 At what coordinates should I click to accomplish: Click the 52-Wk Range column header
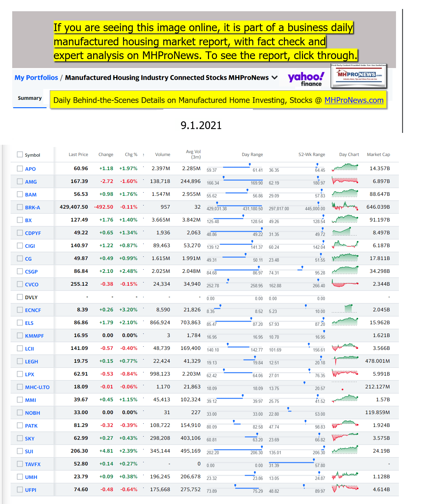click(x=312, y=154)
